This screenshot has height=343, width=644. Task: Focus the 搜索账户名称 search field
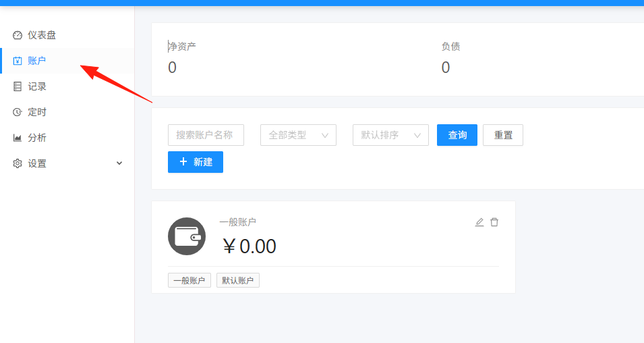click(206, 135)
